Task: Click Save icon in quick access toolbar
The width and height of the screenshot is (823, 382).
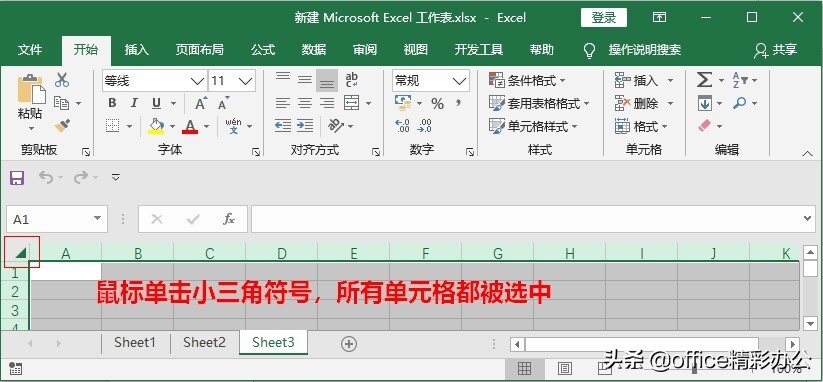Action: 17,177
